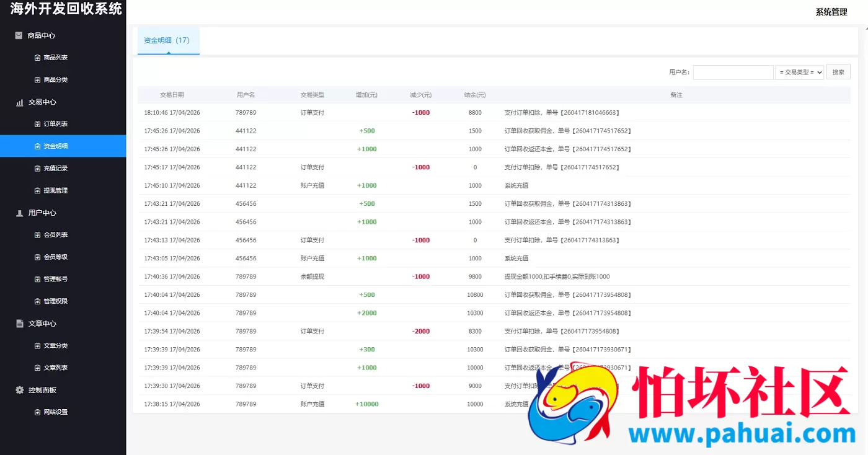Click remark 订单回收获取佣金 单号【260417174517652】
This screenshot has height=455, width=868.
(x=568, y=131)
